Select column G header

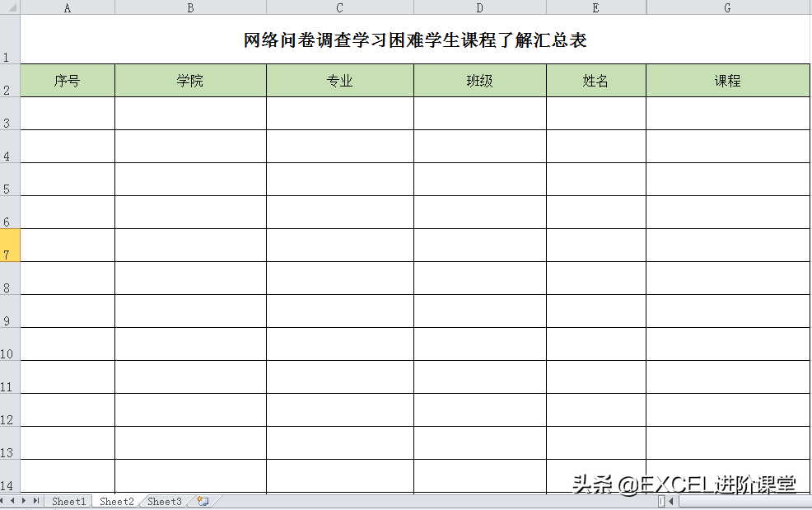click(728, 7)
